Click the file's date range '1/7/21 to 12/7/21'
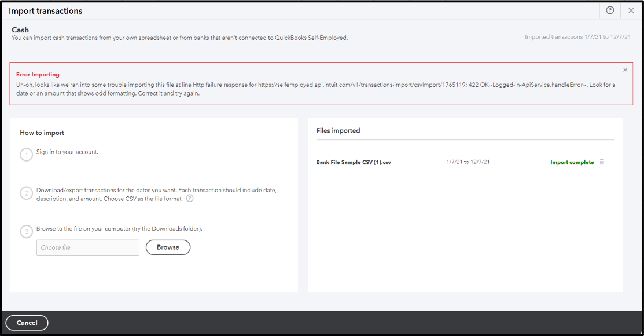This screenshot has width=644, height=336. tap(468, 162)
